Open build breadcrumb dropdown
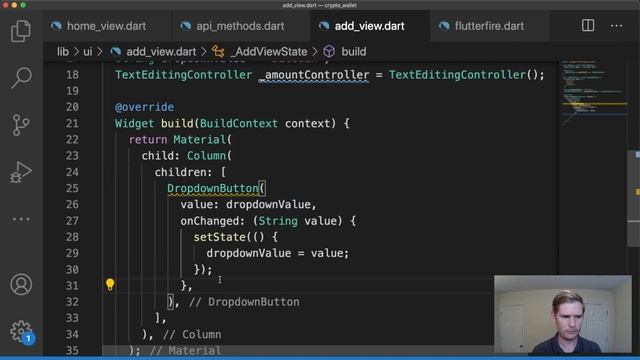Viewport: 640px width, 360px height. [353, 52]
